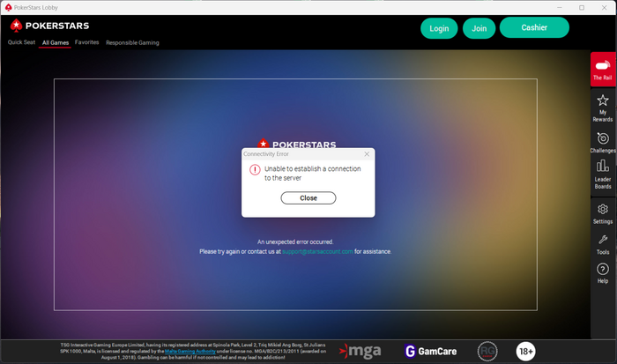Click the MGA logo in footer

360,351
